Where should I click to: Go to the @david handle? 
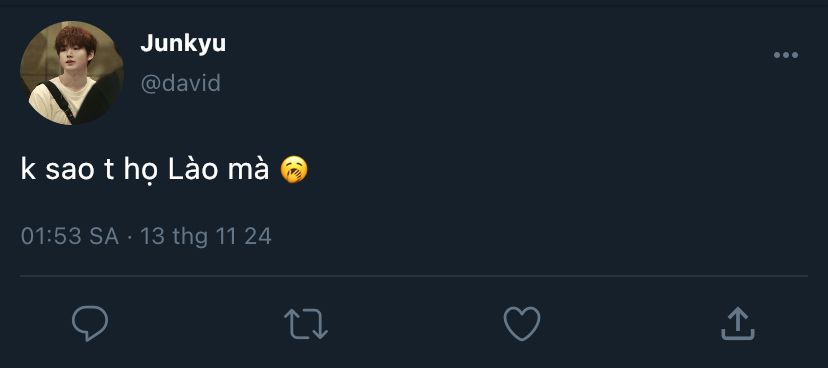pyautogui.click(x=181, y=83)
